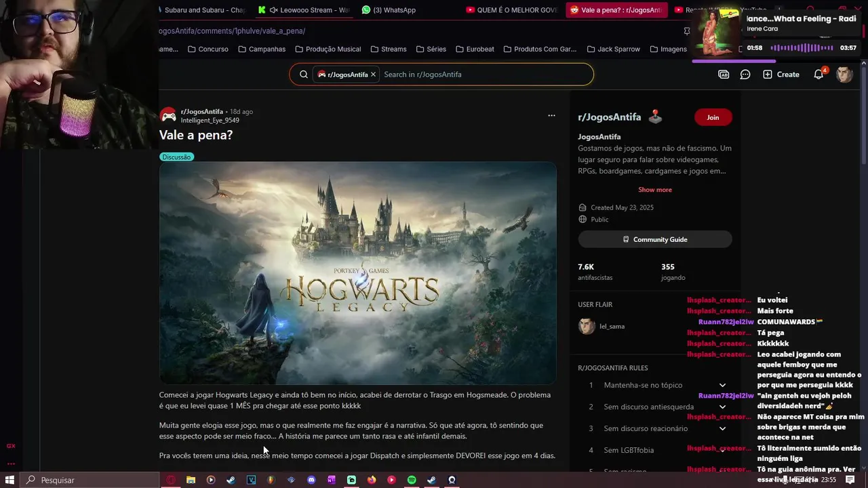Image resolution: width=868 pixels, height=488 pixels.
Task: Open File Explorer from the taskbar
Action: point(191,480)
